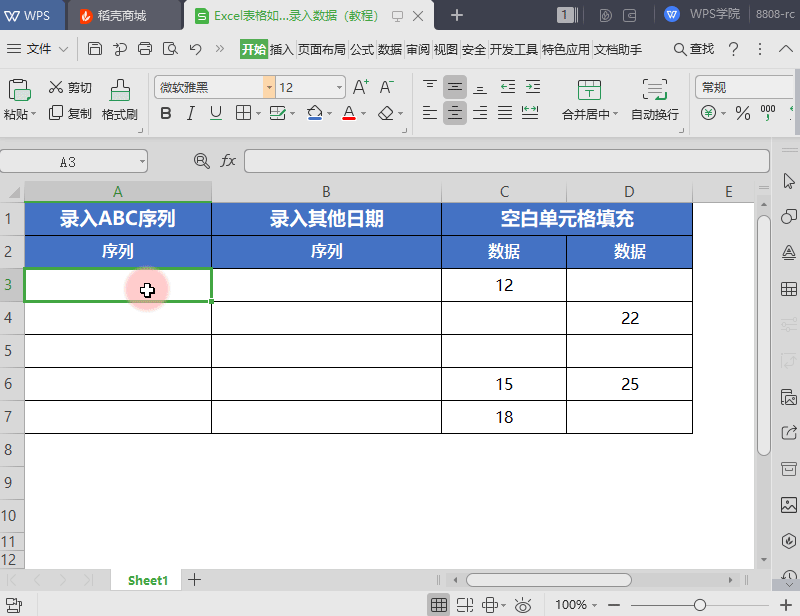This screenshot has width=800, height=616.
Task: Click the save icon in quick access bar
Action: (95, 49)
